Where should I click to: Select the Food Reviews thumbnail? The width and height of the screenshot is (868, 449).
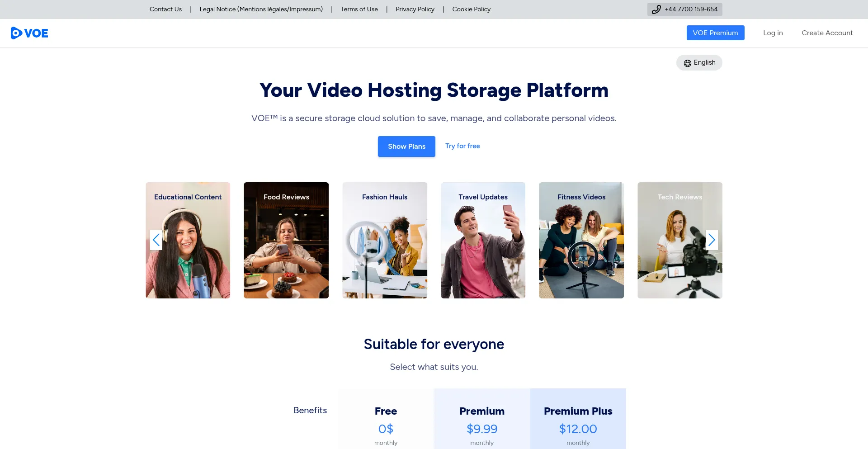pyautogui.click(x=286, y=240)
